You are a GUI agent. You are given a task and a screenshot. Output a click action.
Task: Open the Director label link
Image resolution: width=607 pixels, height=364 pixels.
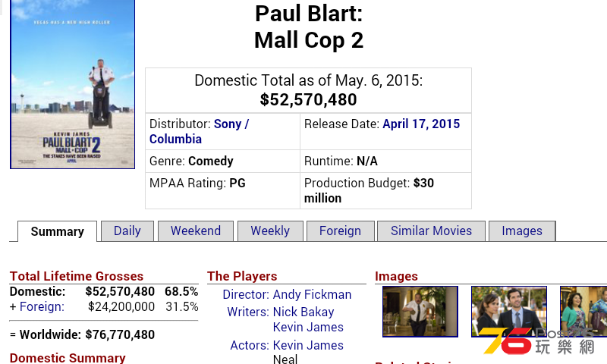[x=246, y=295]
